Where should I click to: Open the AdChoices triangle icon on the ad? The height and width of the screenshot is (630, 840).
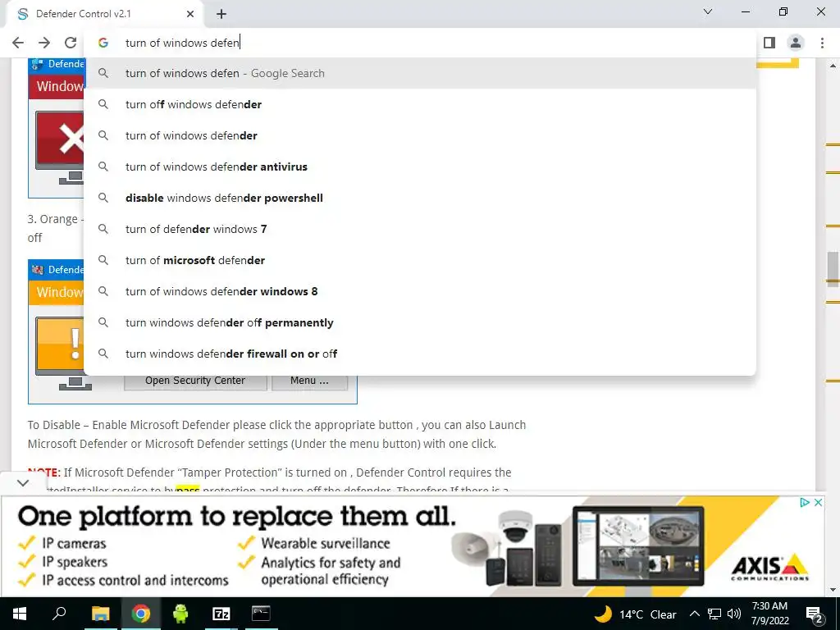[805, 503]
